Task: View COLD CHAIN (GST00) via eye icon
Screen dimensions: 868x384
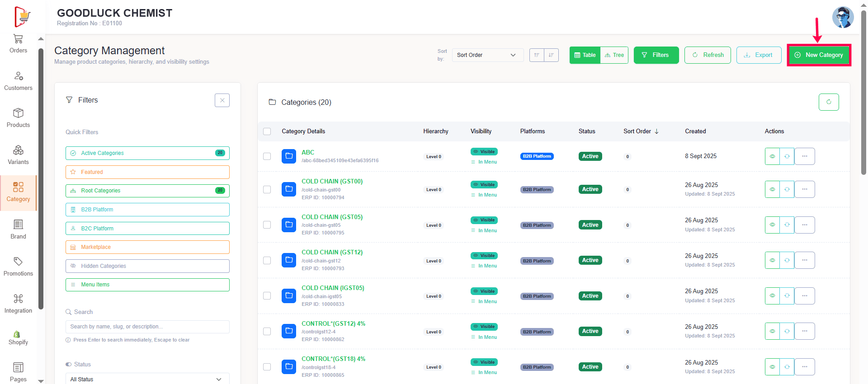Action: coord(772,189)
